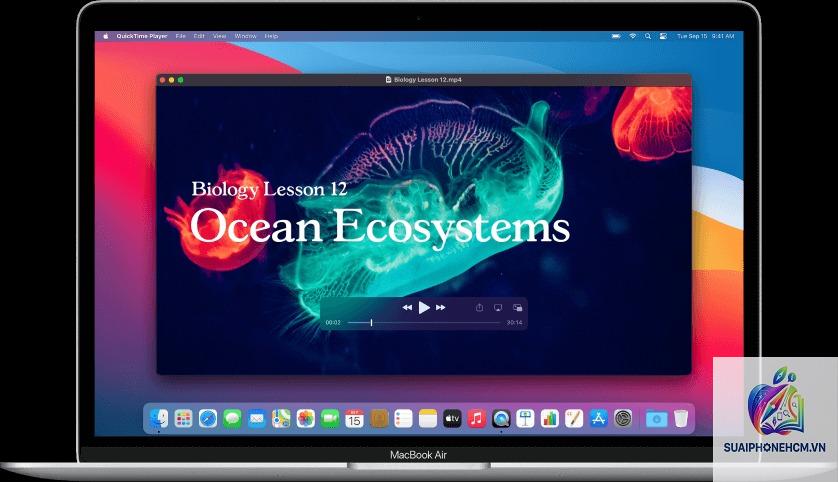
Task: Click the battery status icon in menu bar
Action: coord(616,36)
